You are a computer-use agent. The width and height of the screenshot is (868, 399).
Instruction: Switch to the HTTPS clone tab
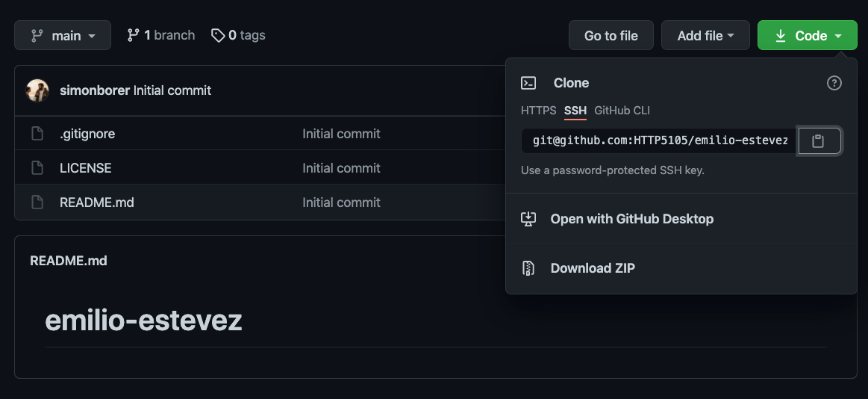[538, 111]
